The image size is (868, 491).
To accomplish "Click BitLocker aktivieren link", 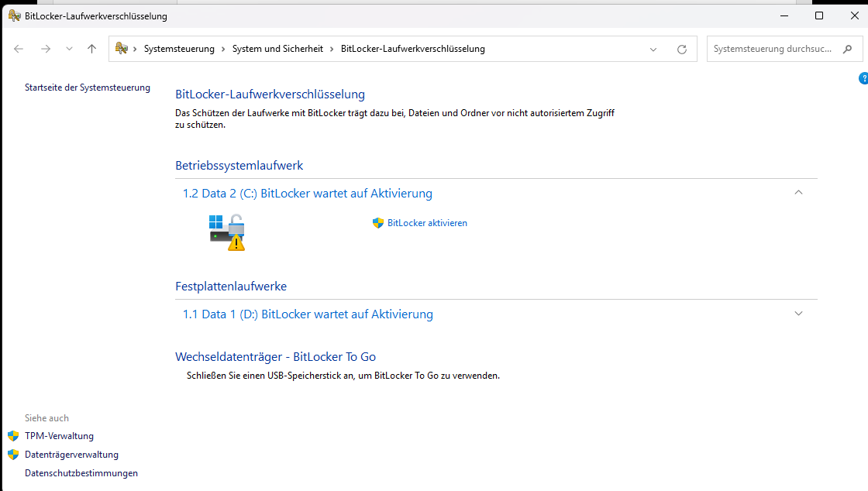I will point(427,223).
